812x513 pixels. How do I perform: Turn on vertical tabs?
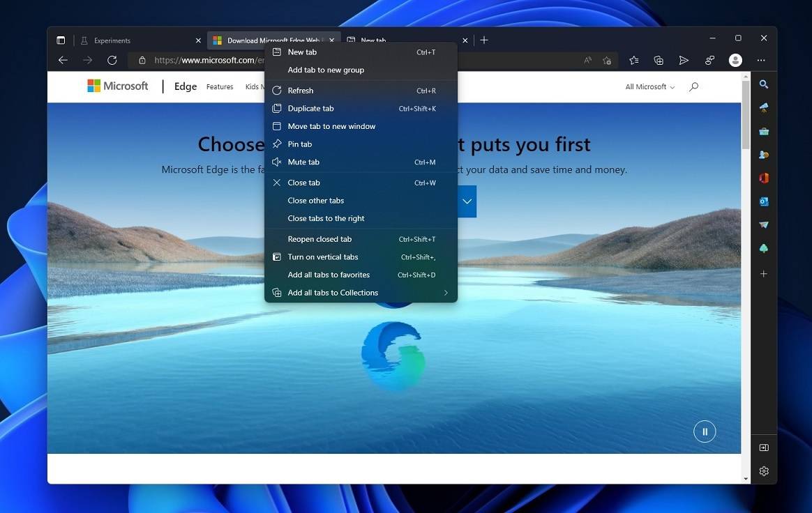tap(323, 256)
